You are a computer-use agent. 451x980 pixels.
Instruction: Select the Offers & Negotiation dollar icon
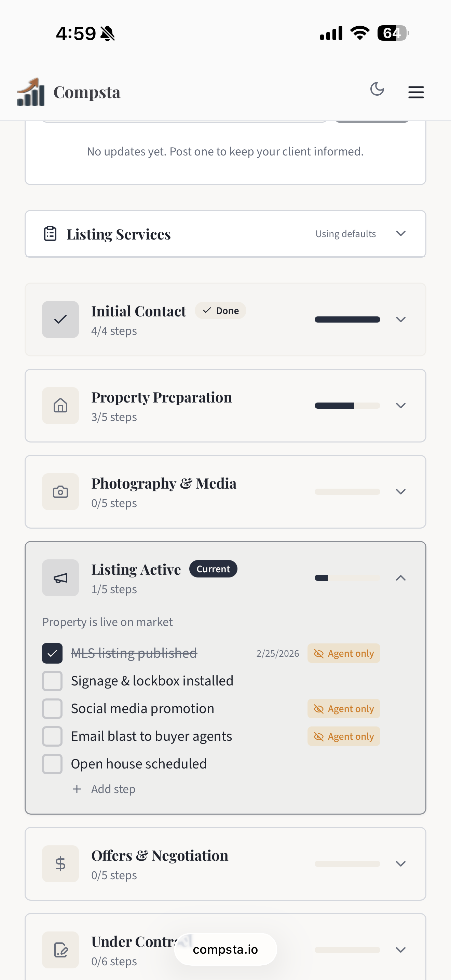click(60, 863)
